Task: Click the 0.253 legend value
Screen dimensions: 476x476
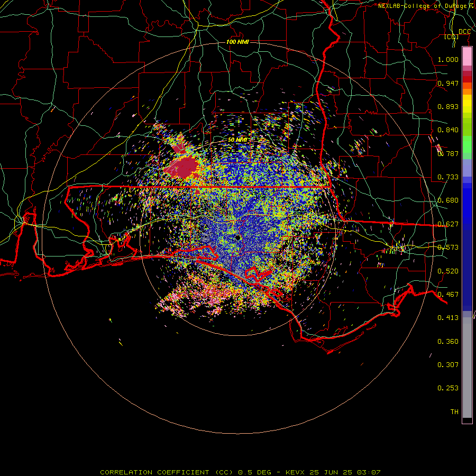Action: pyautogui.click(x=448, y=388)
